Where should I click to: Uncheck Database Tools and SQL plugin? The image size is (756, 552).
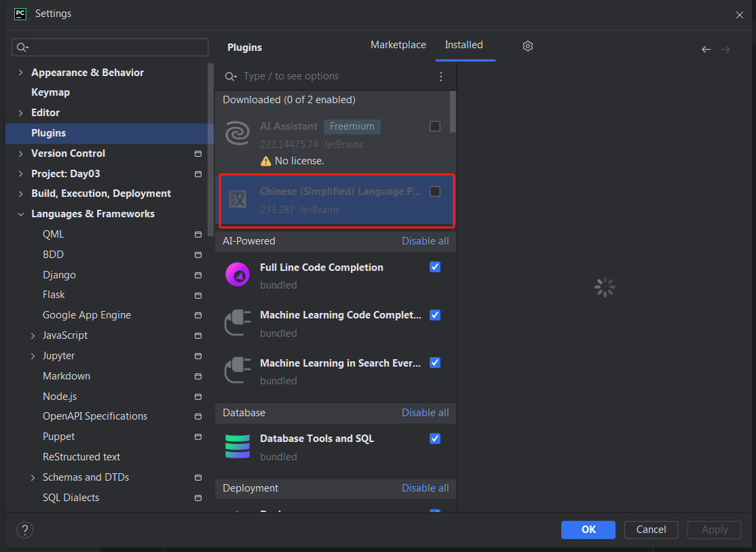[435, 439]
